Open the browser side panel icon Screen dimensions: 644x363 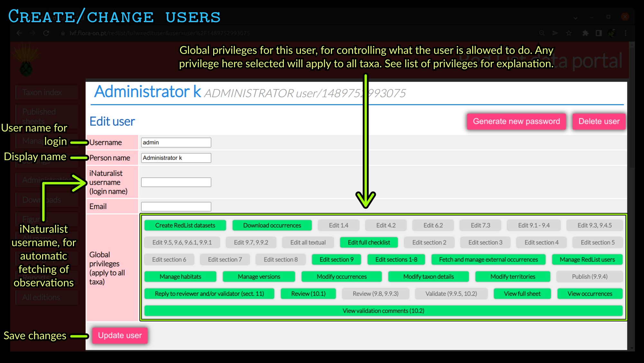[598, 33]
